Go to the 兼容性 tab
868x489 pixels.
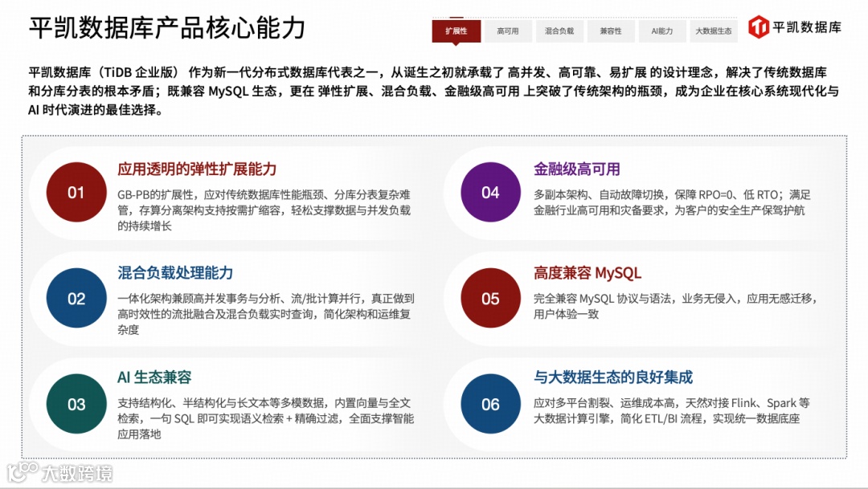point(611,31)
